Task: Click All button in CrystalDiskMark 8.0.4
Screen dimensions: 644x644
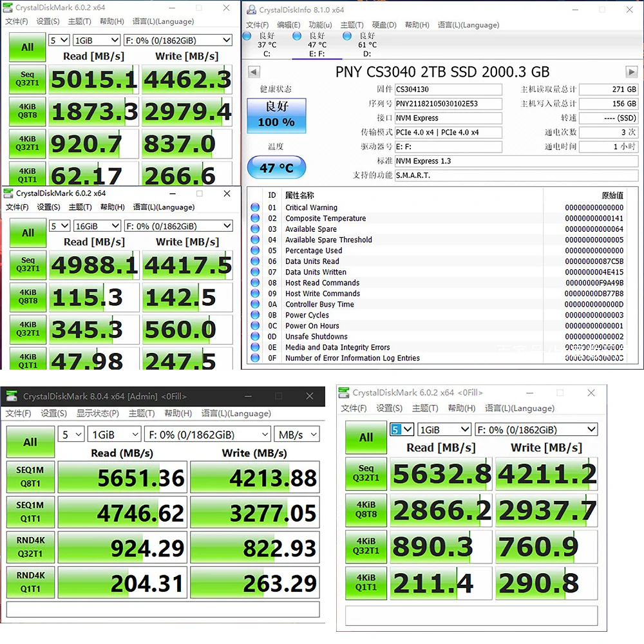Action: pyautogui.click(x=30, y=442)
